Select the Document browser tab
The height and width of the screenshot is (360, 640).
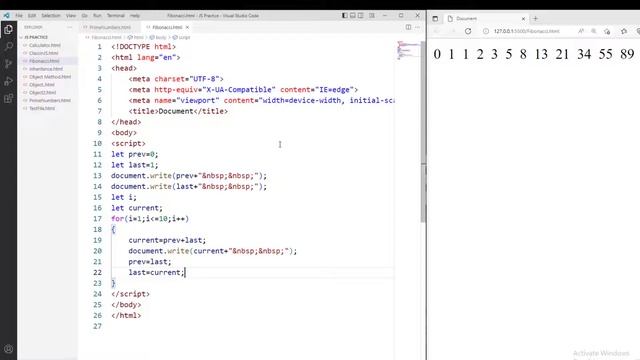coord(486,18)
